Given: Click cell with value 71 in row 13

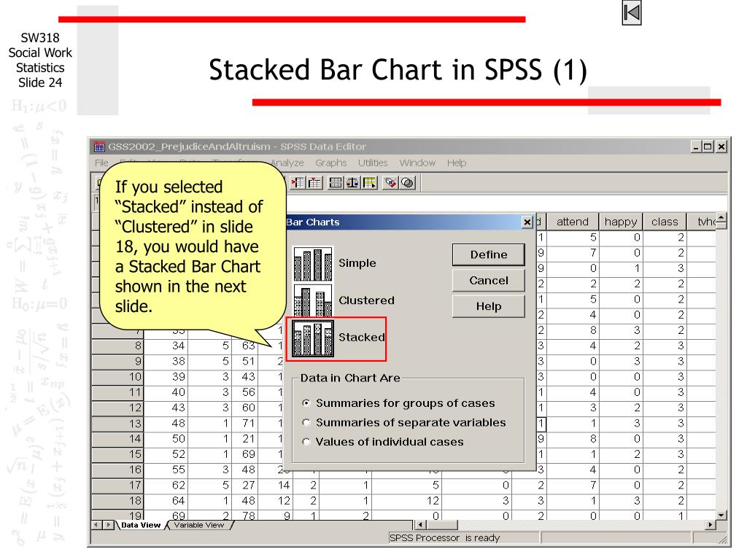Looking at the screenshot, I should click(245, 424).
